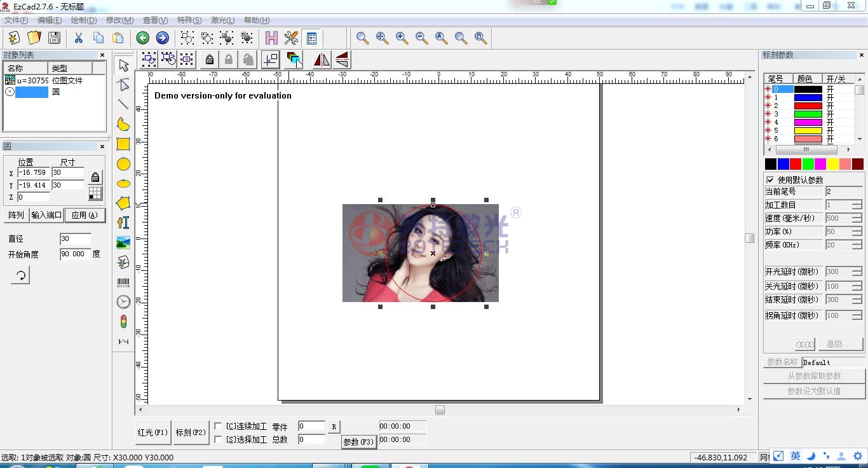Save the file with floppy icon

pos(54,38)
